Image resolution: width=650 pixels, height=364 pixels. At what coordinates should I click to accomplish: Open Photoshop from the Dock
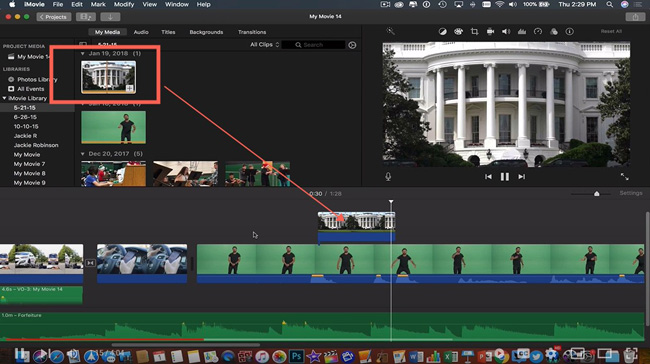(296, 356)
